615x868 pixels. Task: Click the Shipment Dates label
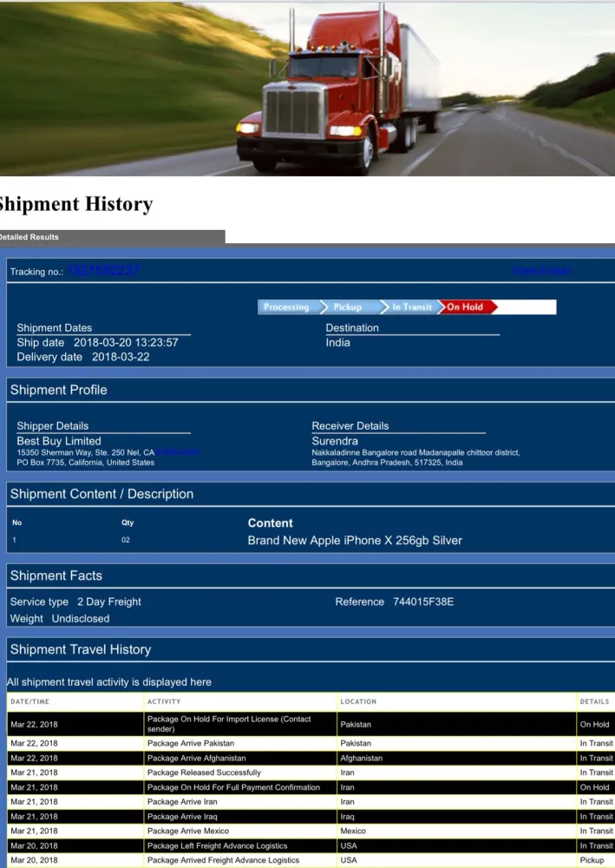click(x=54, y=328)
